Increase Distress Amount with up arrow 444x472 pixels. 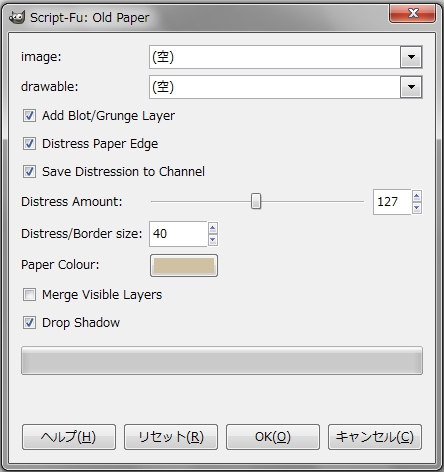[417, 196]
